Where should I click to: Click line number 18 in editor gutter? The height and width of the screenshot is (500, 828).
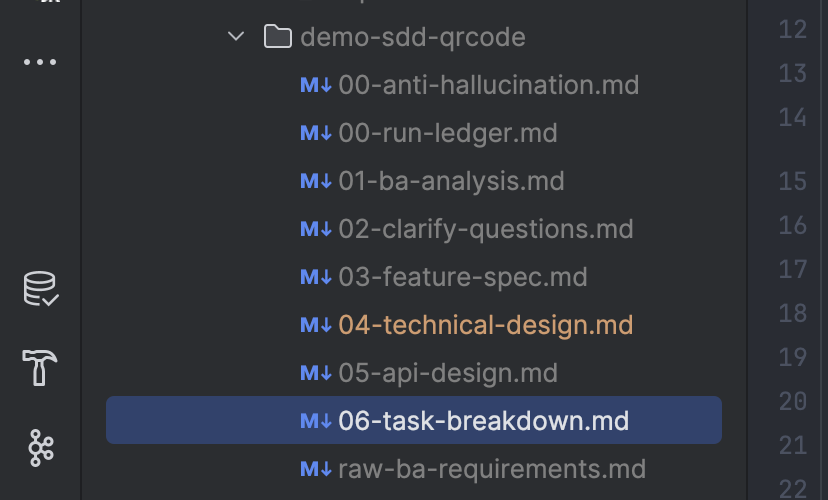pyautogui.click(x=792, y=313)
